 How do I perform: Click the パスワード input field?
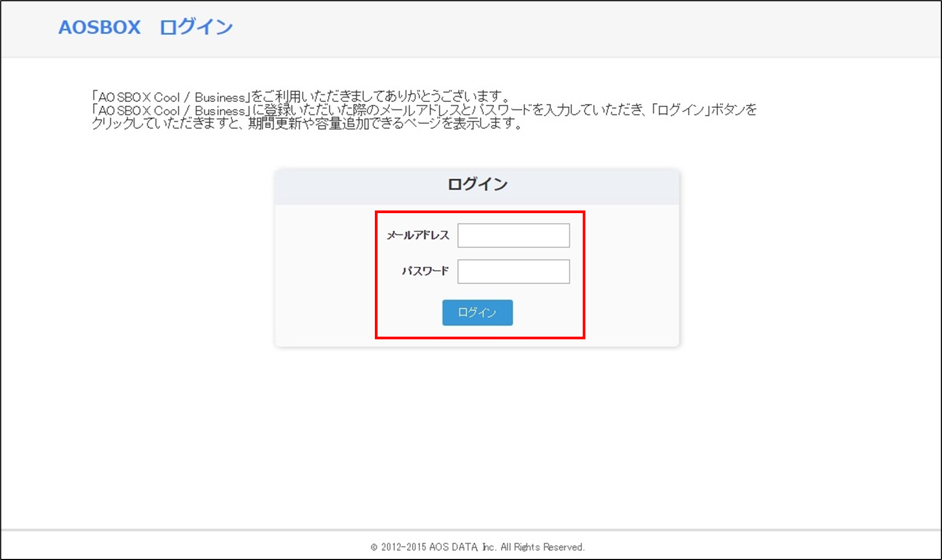513,271
